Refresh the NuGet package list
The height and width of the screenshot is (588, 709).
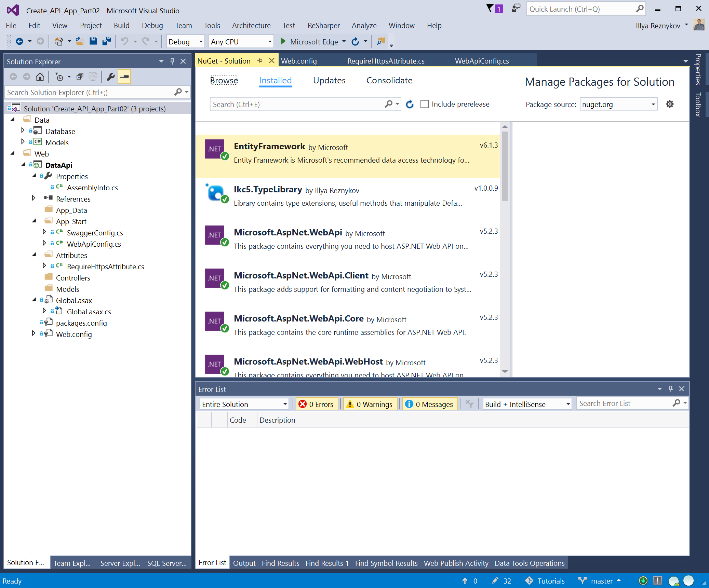tap(410, 104)
